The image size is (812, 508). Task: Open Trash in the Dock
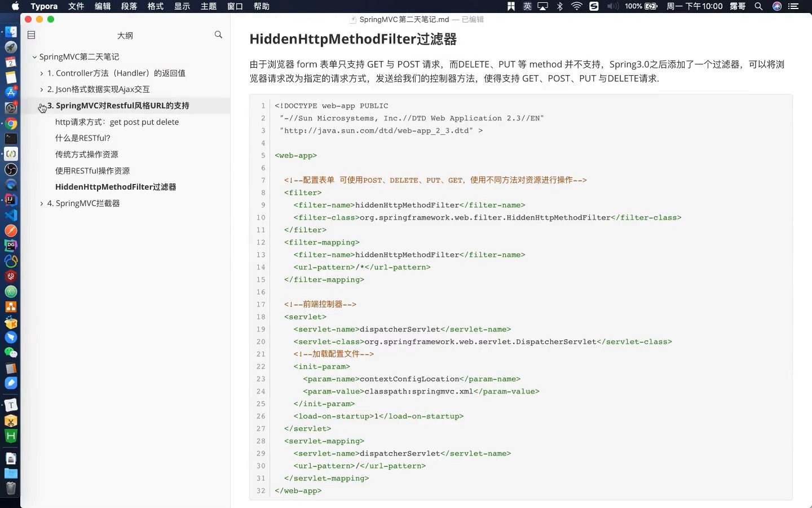(x=11, y=489)
